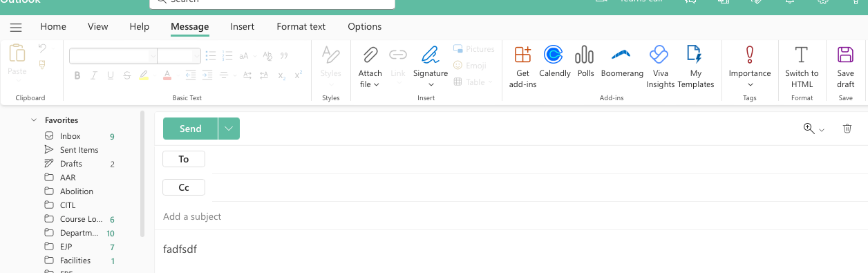Open the Emoji picker
The width and height of the screenshot is (868, 273).
(x=470, y=66)
